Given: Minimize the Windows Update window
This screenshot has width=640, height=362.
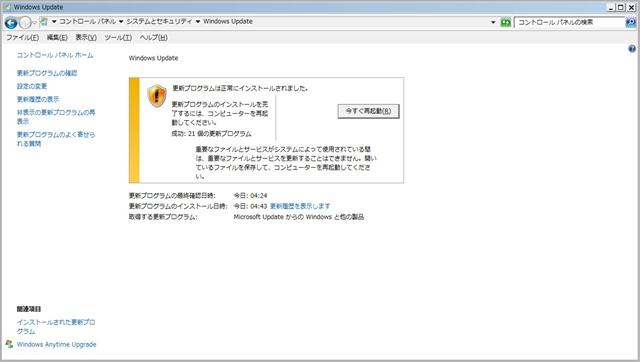Looking at the screenshot, I should (x=611, y=7).
